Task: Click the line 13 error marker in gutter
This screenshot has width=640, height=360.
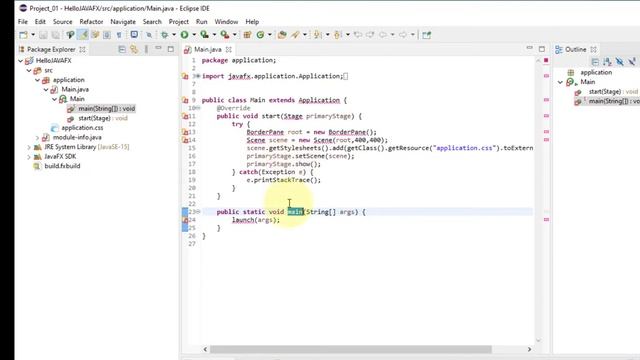Action: click(185, 132)
